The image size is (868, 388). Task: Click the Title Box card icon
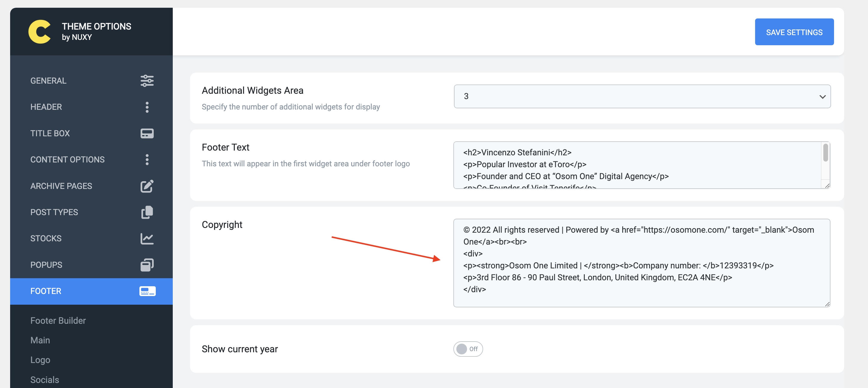click(x=147, y=133)
